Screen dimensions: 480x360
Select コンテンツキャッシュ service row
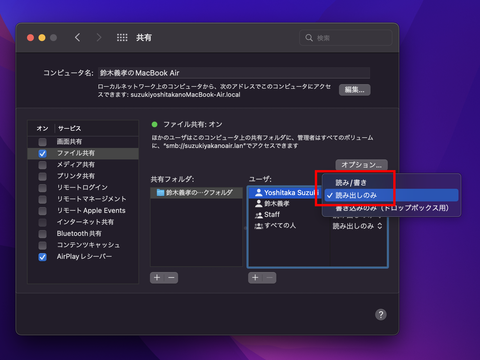pyautogui.click(x=83, y=245)
